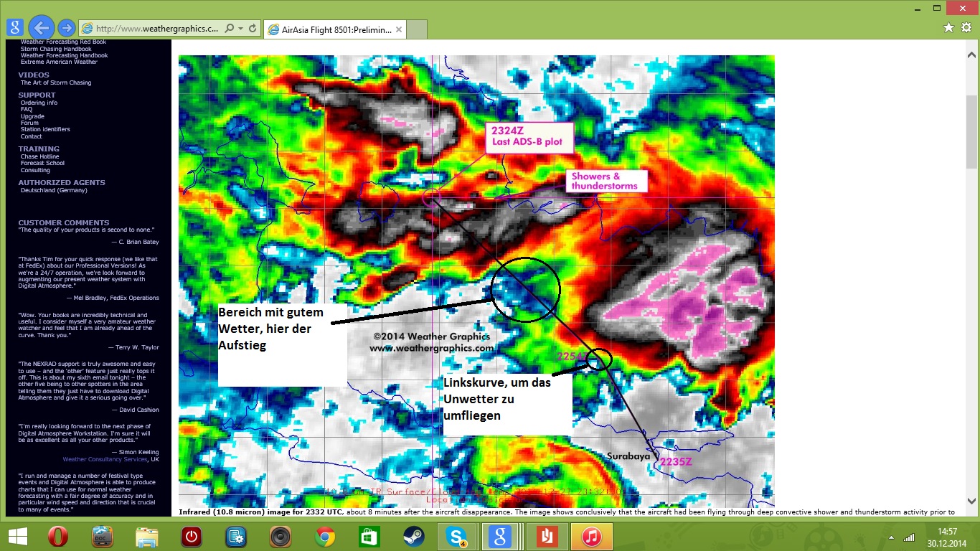Open the Forum link
The width and height of the screenshot is (980, 551).
29,123
